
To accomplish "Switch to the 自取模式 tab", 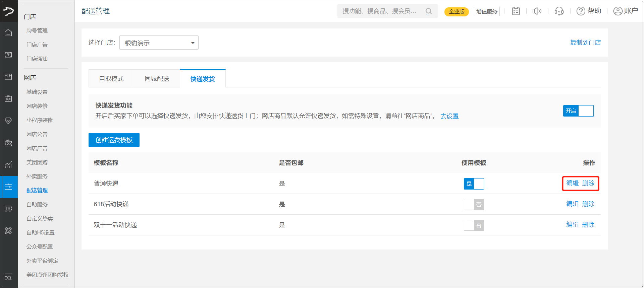I will pos(111,79).
